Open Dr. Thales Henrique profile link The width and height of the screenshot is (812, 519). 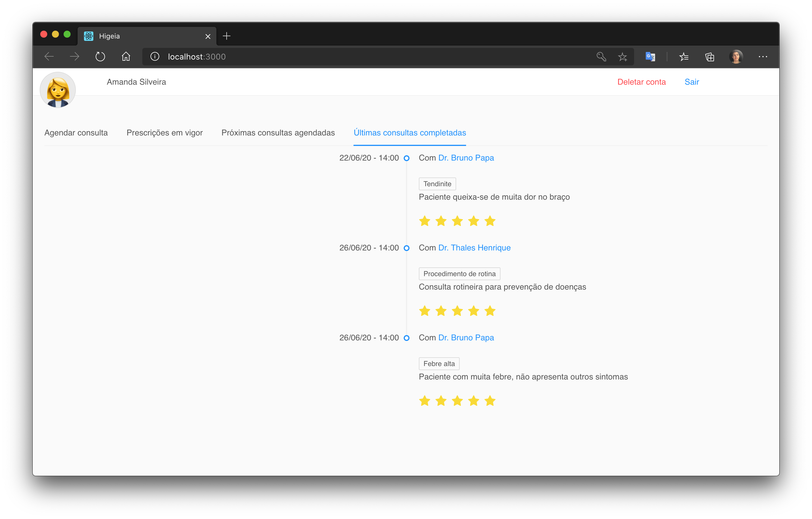click(x=474, y=248)
